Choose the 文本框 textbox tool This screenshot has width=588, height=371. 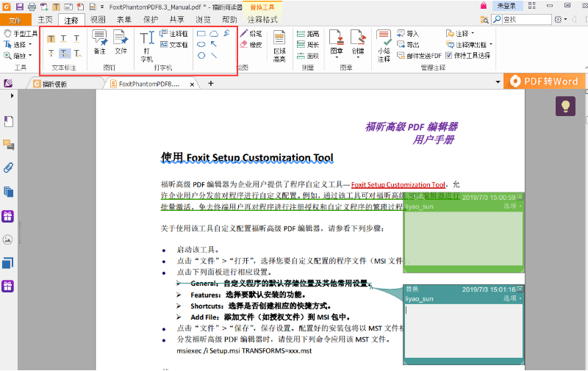(173, 45)
